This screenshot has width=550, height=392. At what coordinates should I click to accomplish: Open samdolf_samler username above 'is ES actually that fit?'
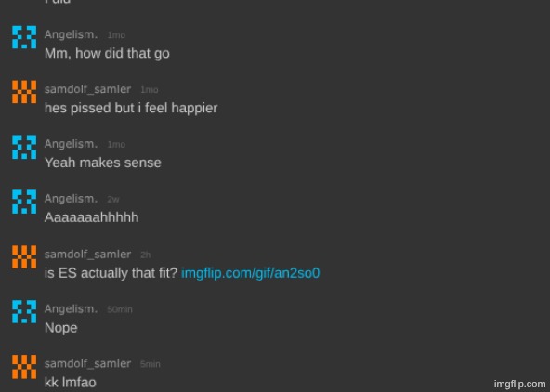(x=87, y=254)
